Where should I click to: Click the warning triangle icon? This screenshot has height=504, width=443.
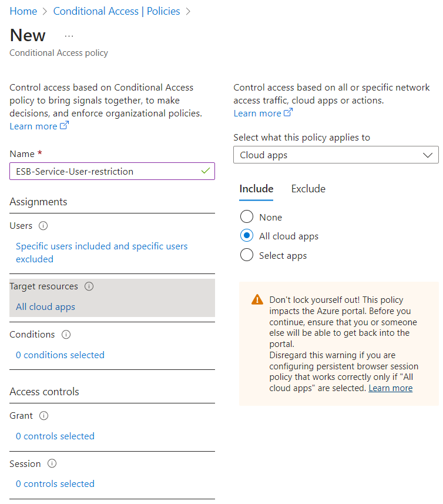pyautogui.click(x=257, y=299)
